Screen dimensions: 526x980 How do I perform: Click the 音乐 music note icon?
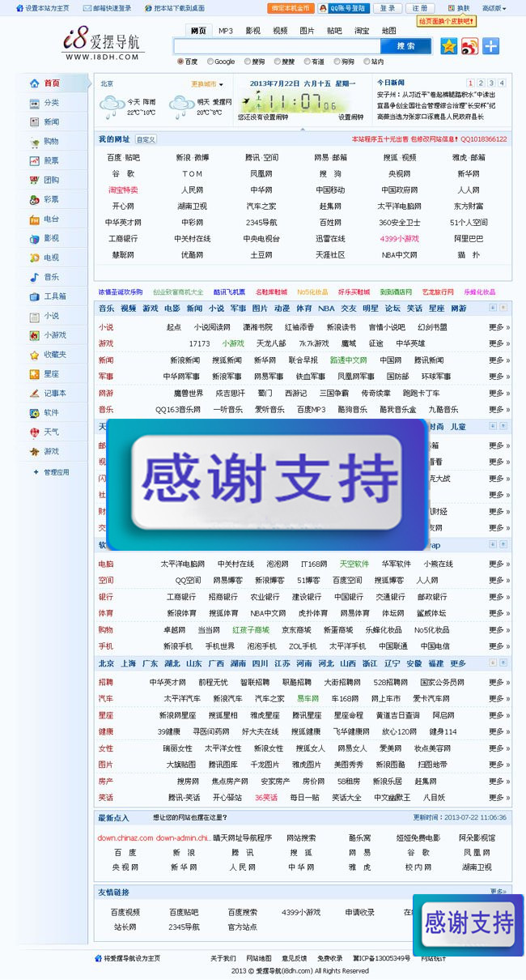pos(34,278)
